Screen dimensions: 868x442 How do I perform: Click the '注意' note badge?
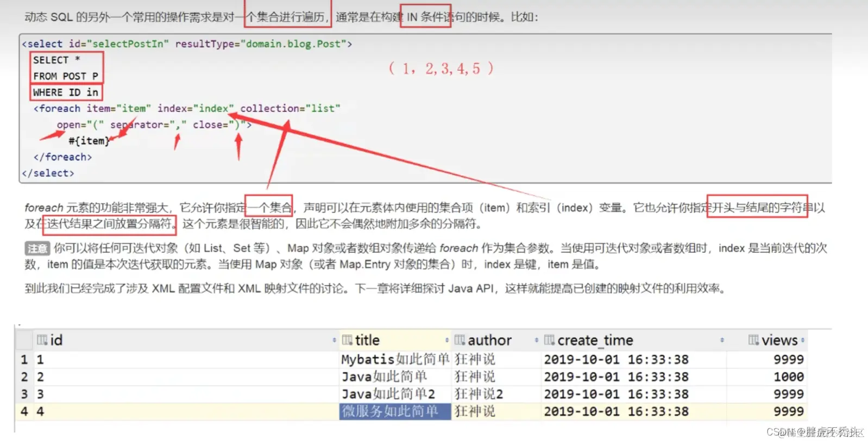37,248
